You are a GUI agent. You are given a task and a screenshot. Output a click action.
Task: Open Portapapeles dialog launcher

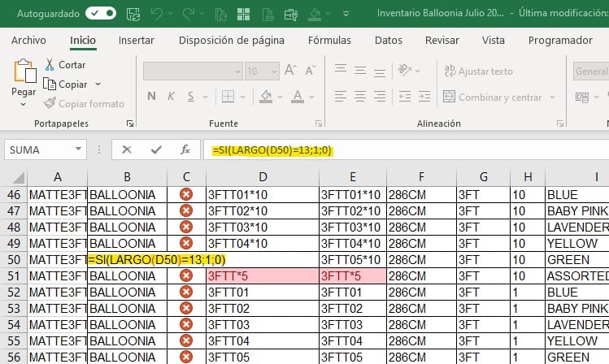click(x=130, y=123)
